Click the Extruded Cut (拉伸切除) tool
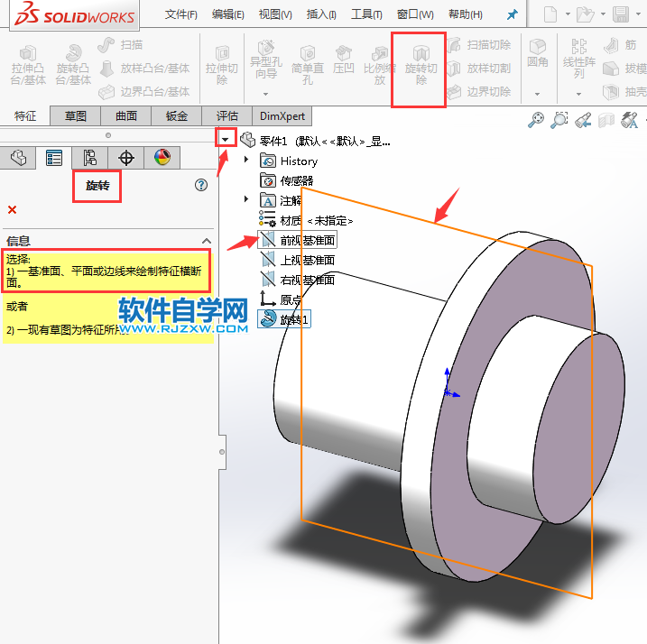 click(222, 65)
